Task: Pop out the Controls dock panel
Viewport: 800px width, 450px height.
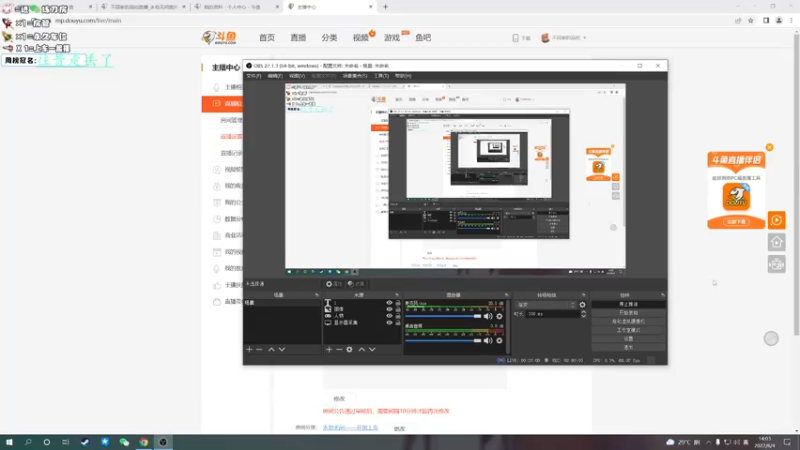Action: click(x=663, y=295)
